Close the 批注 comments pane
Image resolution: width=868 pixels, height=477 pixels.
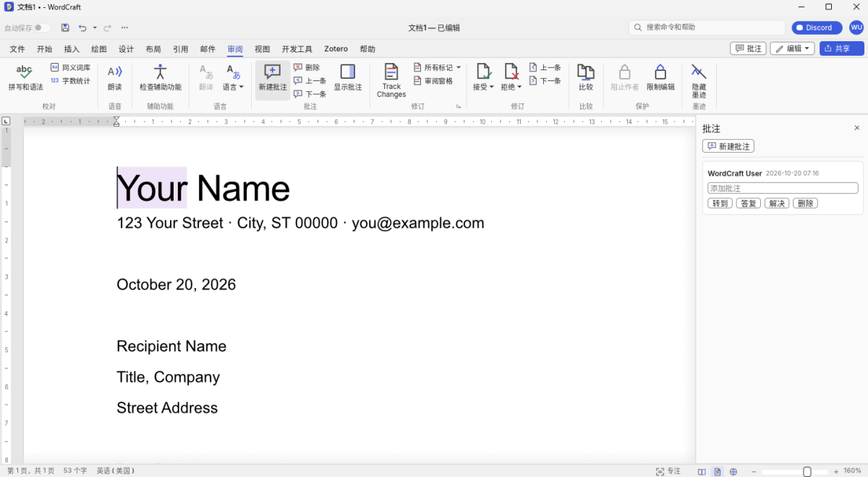857,128
